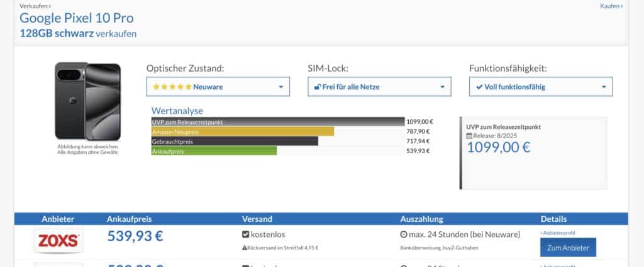Click the open lock icon in SIM-Lock dropdown
The height and width of the screenshot is (267, 644).
tap(318, 87)
